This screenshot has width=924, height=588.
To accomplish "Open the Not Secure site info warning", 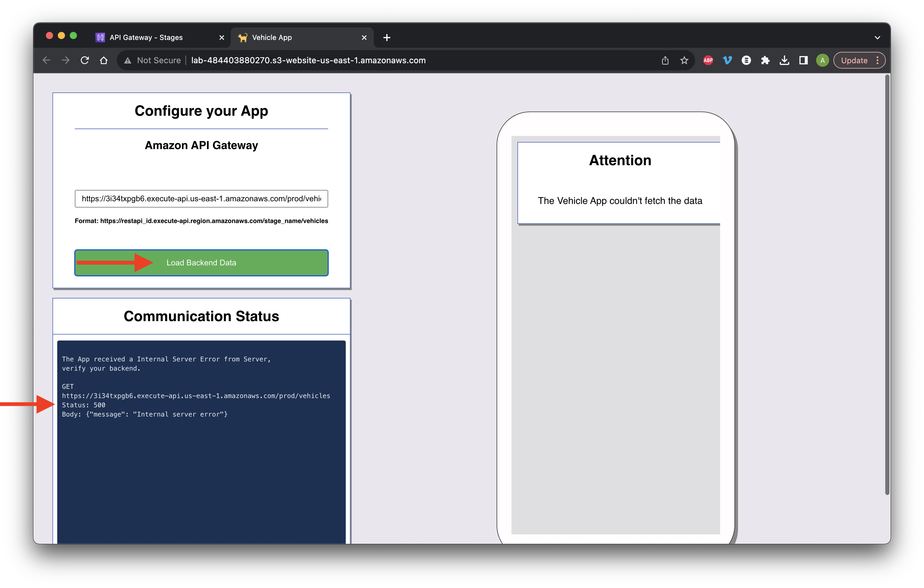I will coord(153,60).
